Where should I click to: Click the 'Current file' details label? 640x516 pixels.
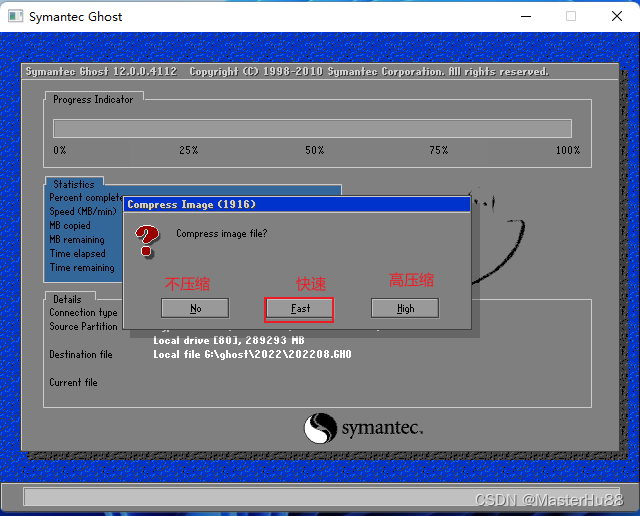pyautogui.click(x=73, y=383)
